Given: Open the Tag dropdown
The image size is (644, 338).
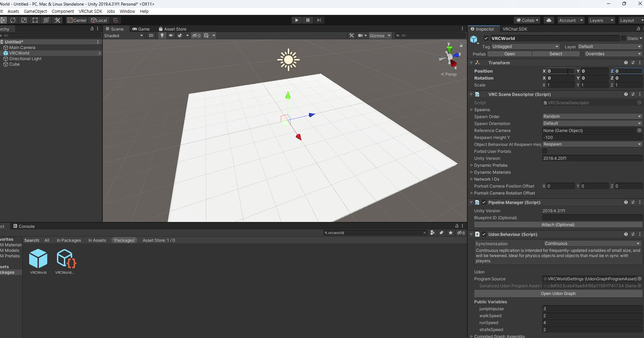Looking at the screenshot, I should (525, 47).
